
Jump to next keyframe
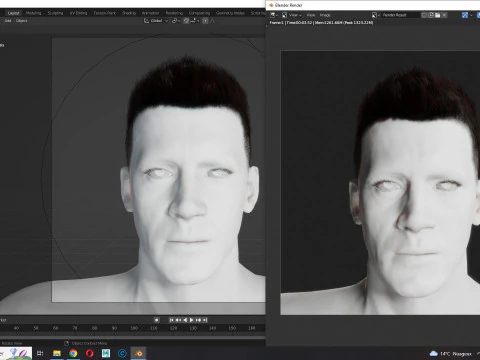point(198,320)
